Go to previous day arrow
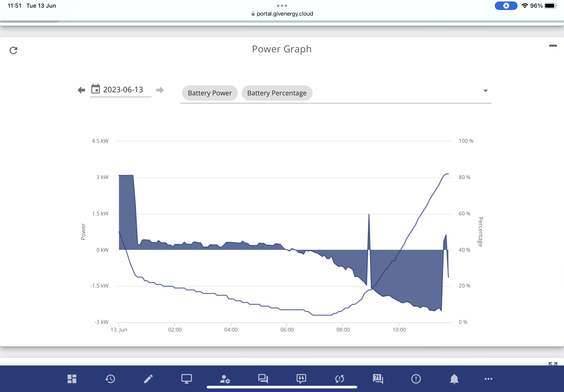The height and width of the screenshot is (392, 564). (81, 90)
